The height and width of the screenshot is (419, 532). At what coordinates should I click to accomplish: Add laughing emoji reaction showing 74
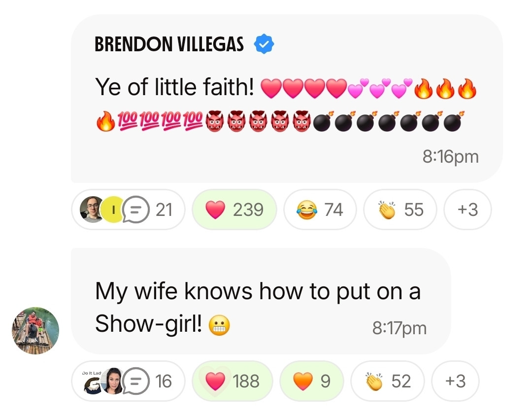click(320, 209)
